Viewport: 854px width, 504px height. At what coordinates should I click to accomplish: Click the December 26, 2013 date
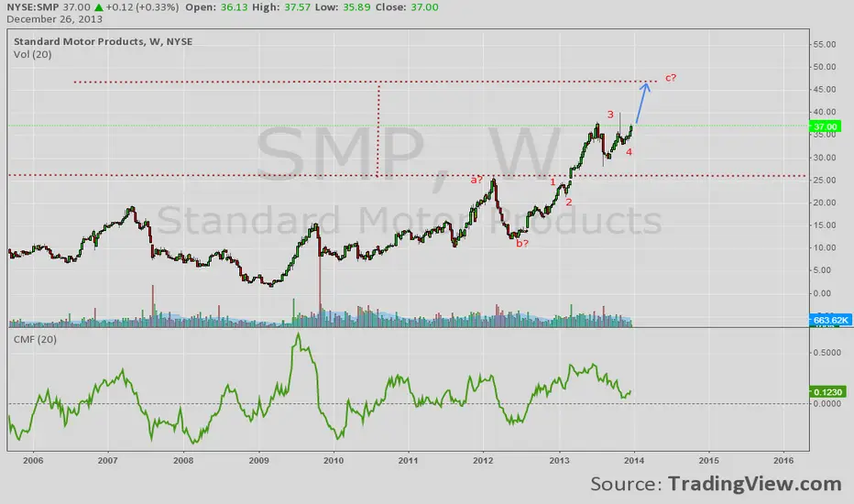pos(54,19)
